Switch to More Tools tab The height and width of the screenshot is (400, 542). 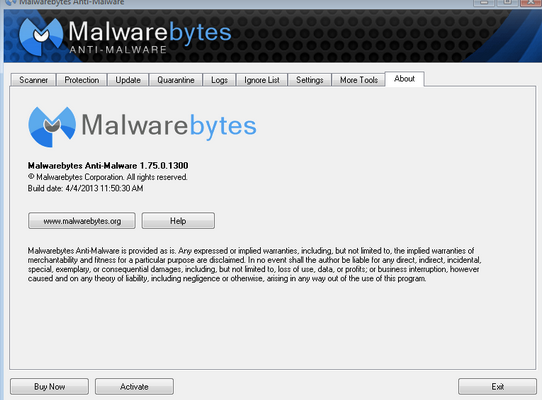click(358, 80)
